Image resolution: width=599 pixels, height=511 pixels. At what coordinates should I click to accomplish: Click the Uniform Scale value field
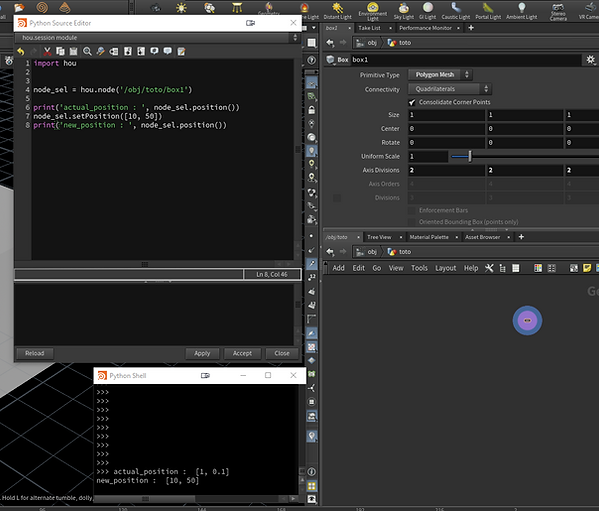[428, 156]
